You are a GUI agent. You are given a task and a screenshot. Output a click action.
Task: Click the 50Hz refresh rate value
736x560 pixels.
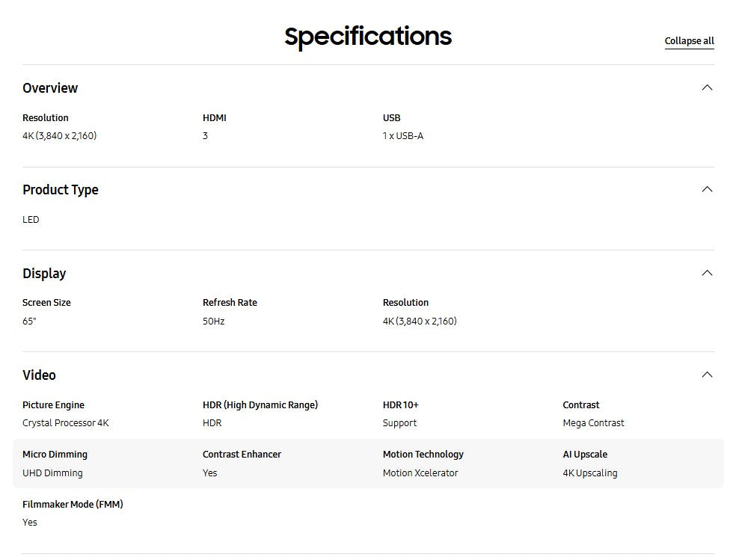pyautogui.click(x=213, y=321)
